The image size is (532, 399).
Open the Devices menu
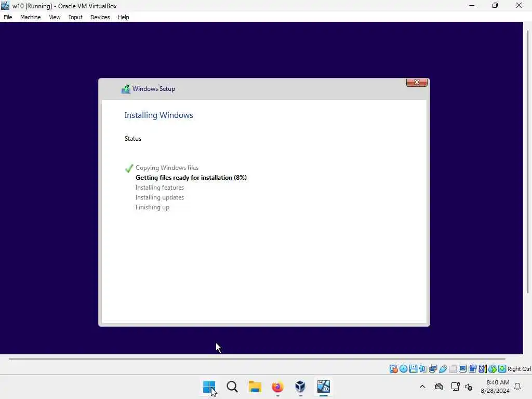(100, 17)
